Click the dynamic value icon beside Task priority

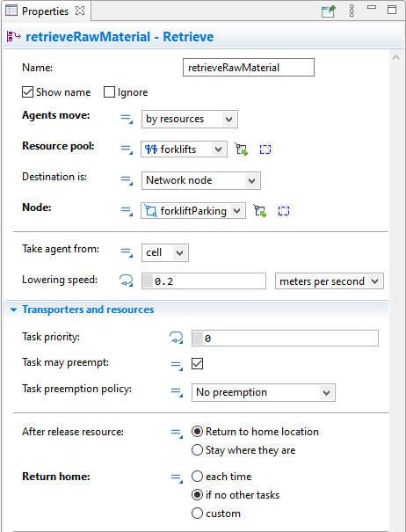[x=177, y=338]
